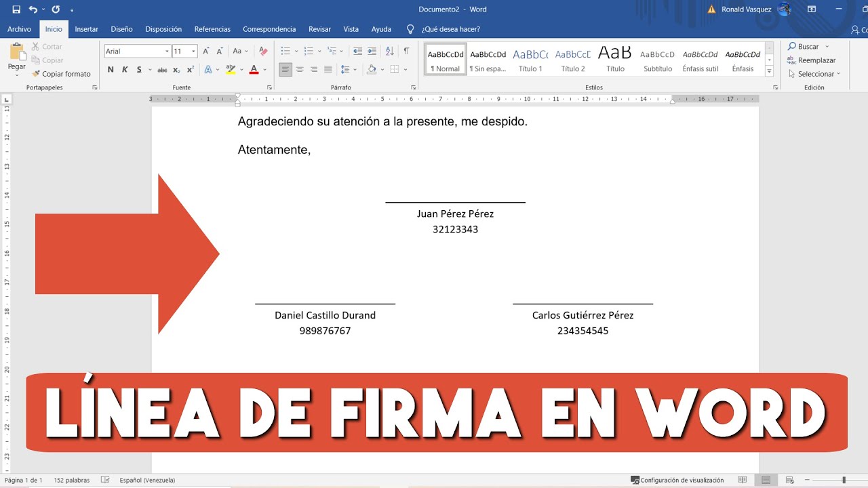Apply subscript formatting
The height and width of the screenshot is (488, 868).
click(176, 70)
